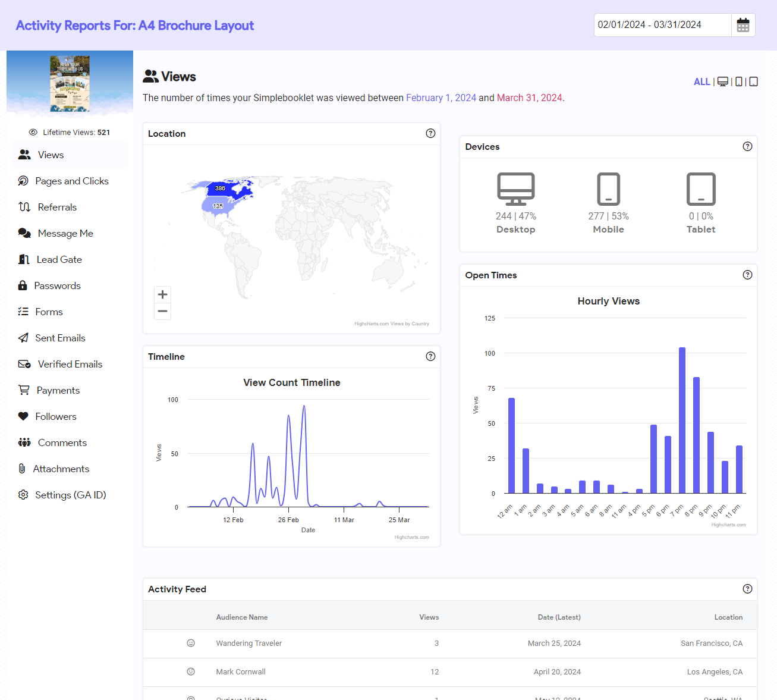Click Los Angeles, CA location cell
The height and width of the screenshot is (700, 777).
coord(715,672)
